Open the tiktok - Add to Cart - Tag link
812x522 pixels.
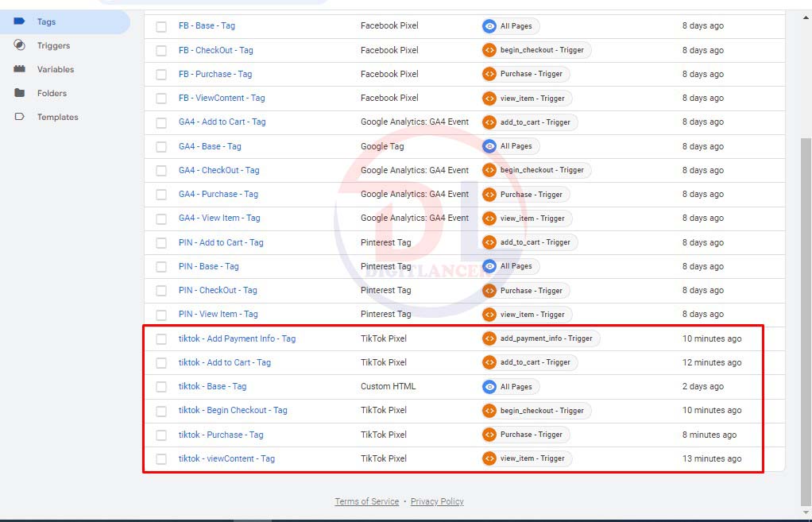[x=225, y=362]
